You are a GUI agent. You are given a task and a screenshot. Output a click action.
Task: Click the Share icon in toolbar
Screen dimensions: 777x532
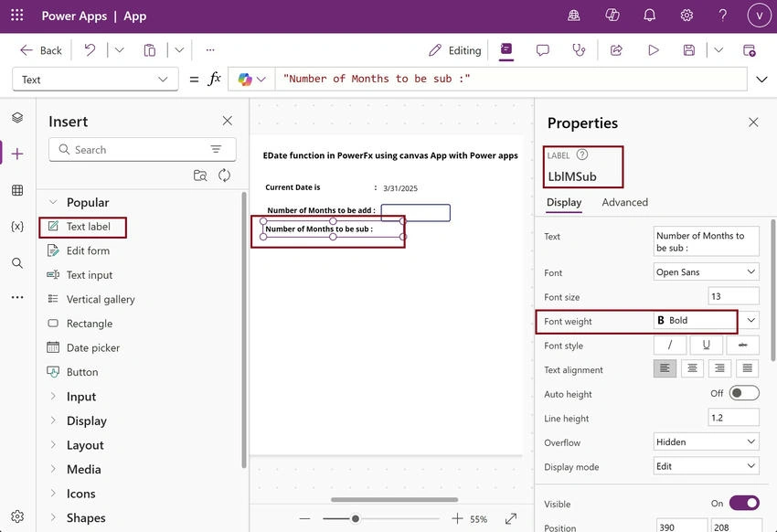tap(616, 50)
